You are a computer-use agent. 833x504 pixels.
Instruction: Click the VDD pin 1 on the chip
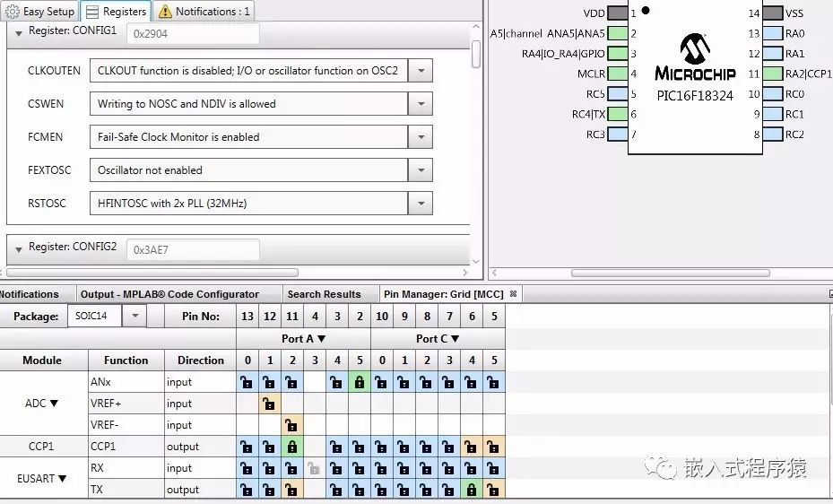[x=617, y=13]
